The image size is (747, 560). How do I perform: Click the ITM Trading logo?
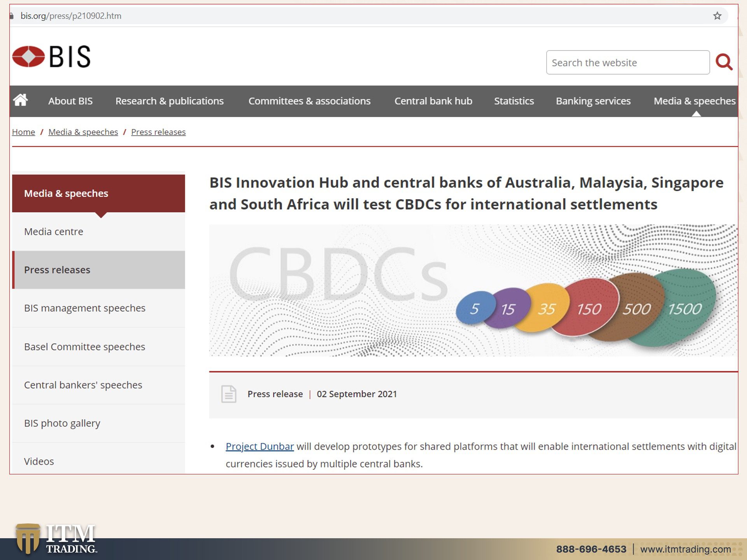(x=56, y=539)
